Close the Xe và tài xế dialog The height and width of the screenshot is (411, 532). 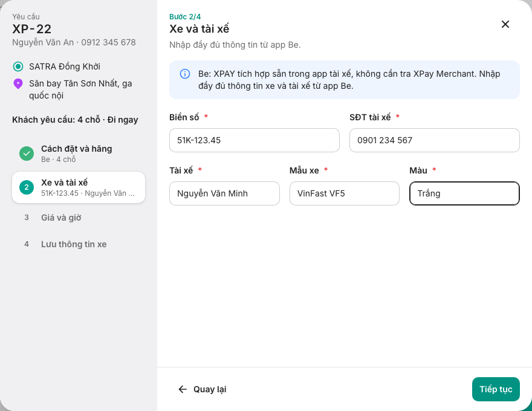coord(505,24)
